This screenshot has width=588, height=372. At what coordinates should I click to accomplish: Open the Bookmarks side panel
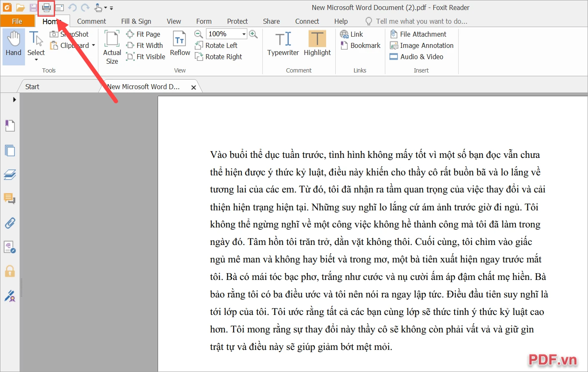click(10, 126)
